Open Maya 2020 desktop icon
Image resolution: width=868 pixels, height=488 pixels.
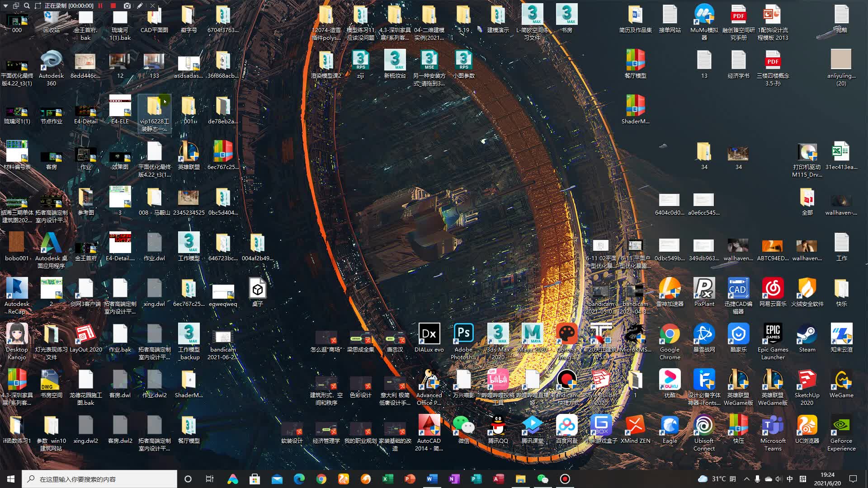532,338
